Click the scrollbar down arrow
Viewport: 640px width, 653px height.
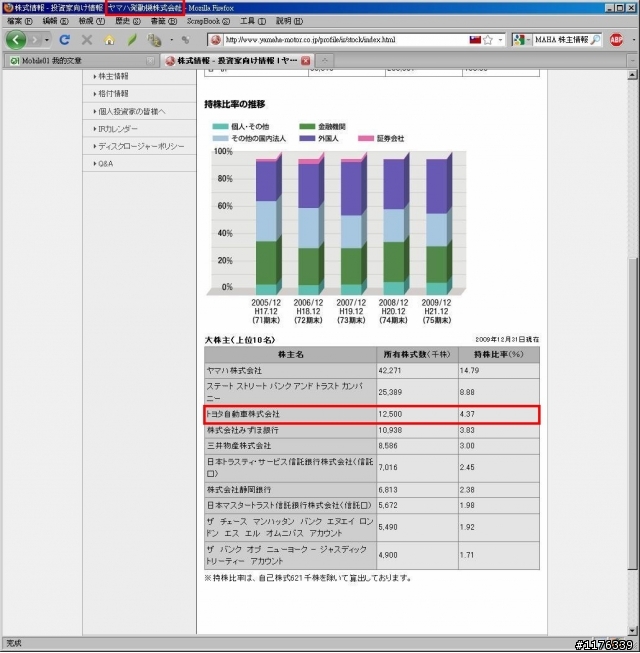tap(633, 631)
